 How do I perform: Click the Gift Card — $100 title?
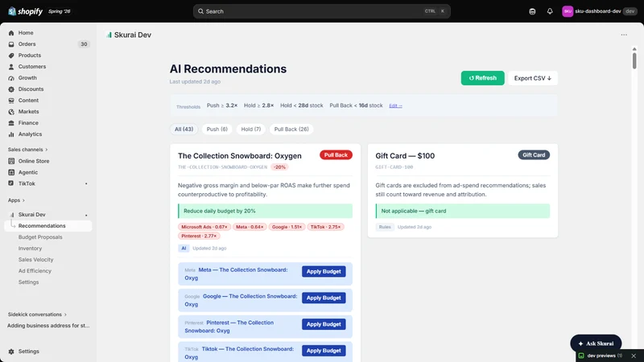[x=405, y=156]
